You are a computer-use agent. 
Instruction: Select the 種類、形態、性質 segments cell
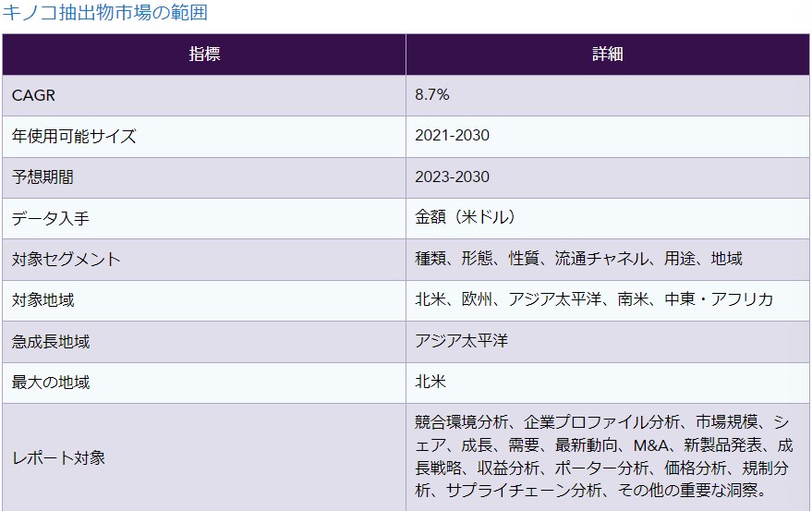click(x=608, y=259)
